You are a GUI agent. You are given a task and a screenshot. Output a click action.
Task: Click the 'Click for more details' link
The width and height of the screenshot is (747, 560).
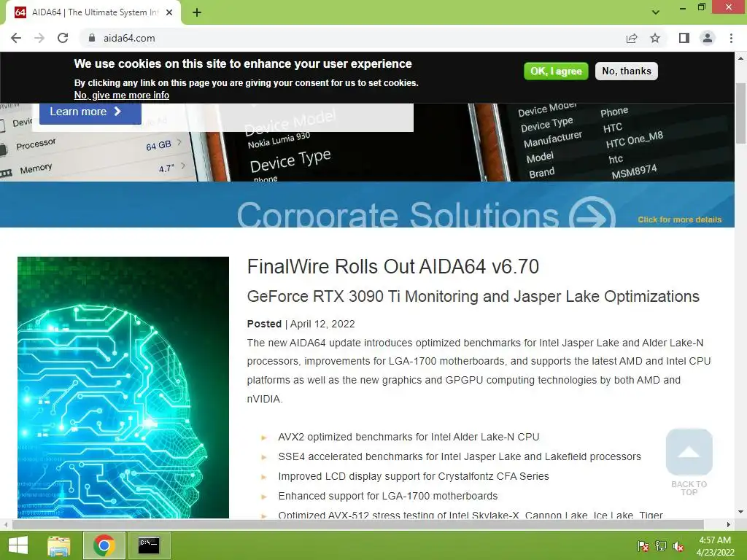pos(679,219)
